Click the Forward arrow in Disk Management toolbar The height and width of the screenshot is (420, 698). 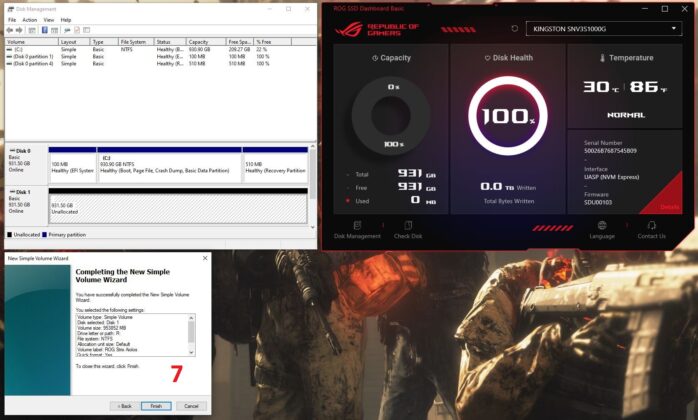[19, 30]
